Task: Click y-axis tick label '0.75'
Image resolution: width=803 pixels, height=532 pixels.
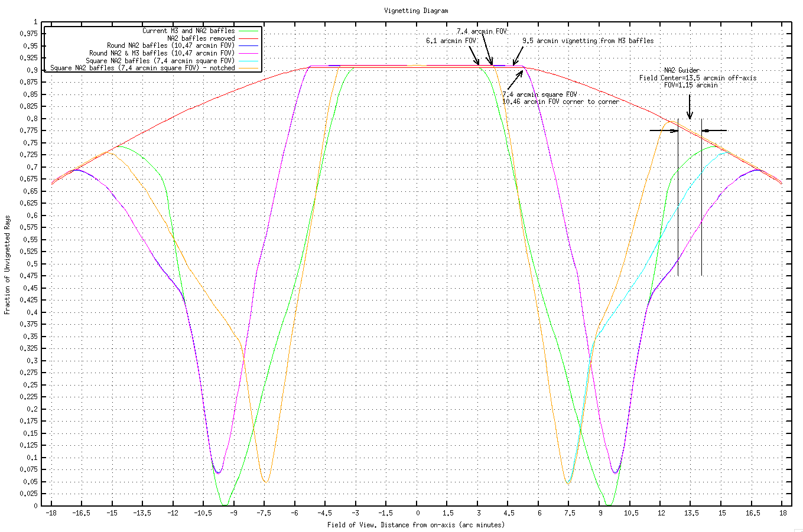Action: [30, 143]
